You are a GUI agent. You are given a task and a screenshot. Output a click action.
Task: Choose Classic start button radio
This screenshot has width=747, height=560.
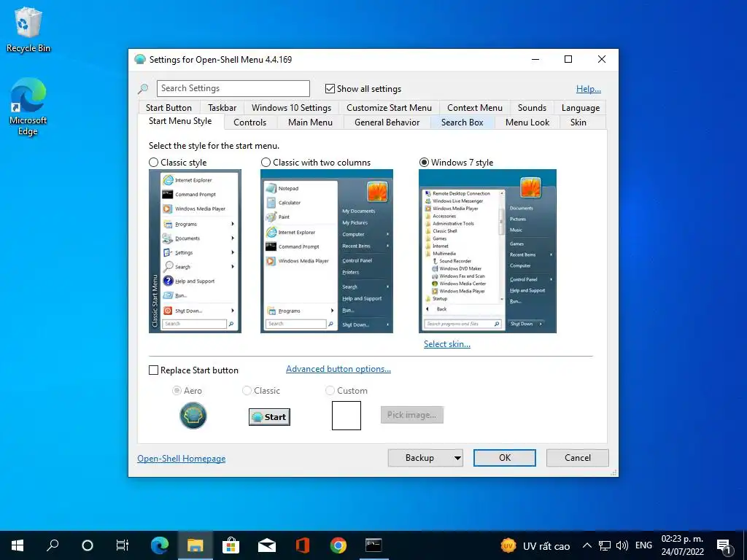(247, 391)
